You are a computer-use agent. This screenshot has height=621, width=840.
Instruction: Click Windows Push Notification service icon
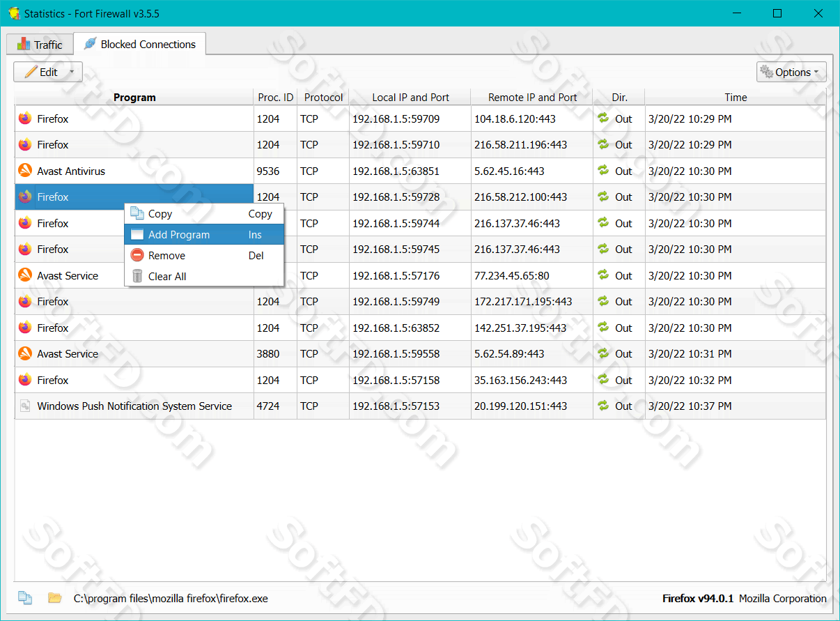(25, 406)
